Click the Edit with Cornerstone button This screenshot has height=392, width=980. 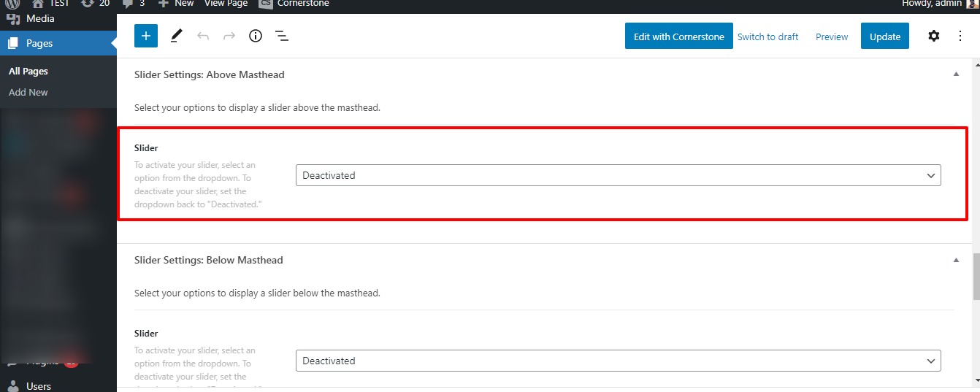coord(678,36)
